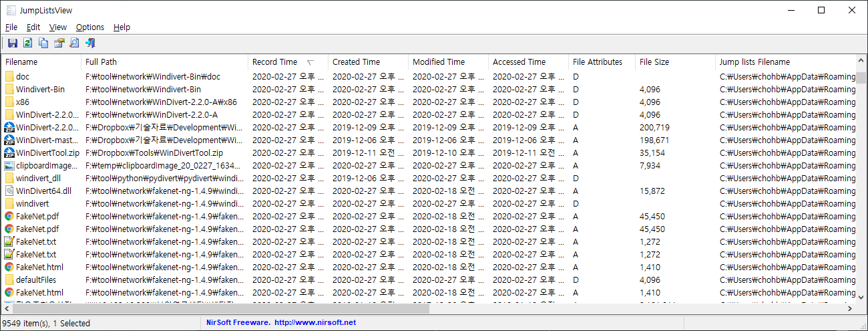Click the file size value 198,671
868x331 pixels.
pos(654,140)
